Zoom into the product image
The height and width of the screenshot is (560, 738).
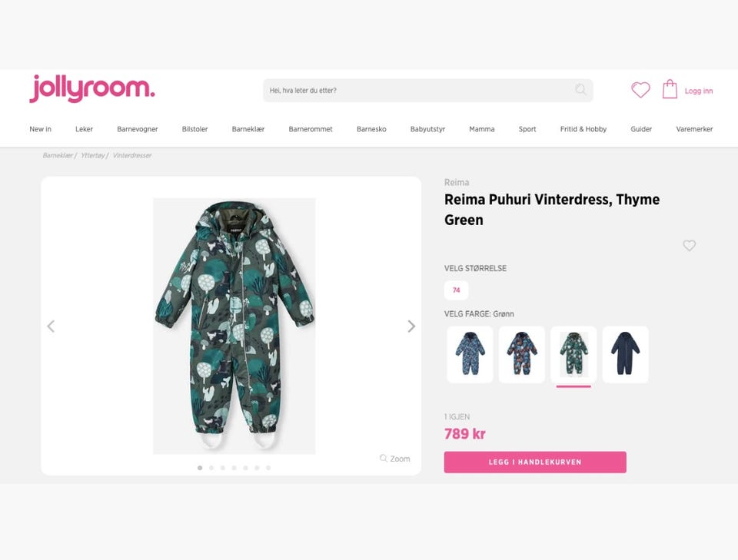click(x=395, y=459)
